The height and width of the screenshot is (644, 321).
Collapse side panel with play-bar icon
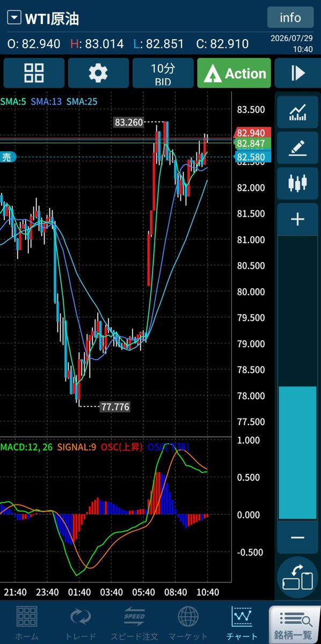pos(298,73)
